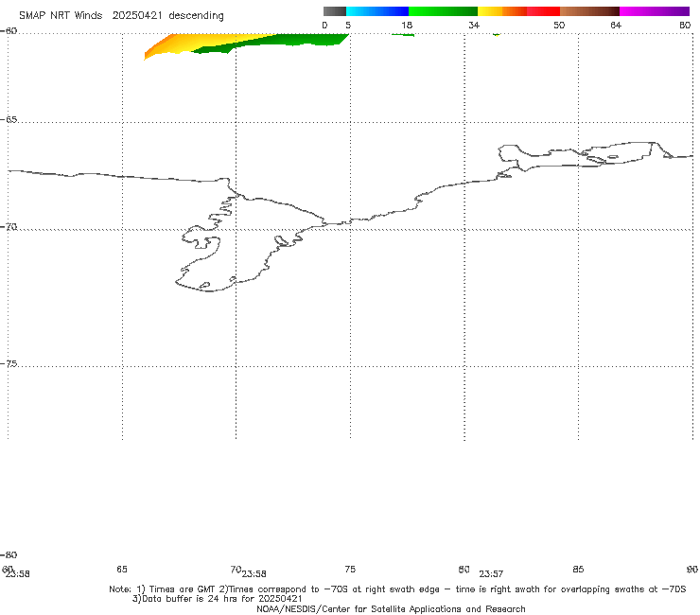Select the brown 50–64 color bar segment
The height and width of the screenshot is (615, 700).
[589, 11]
